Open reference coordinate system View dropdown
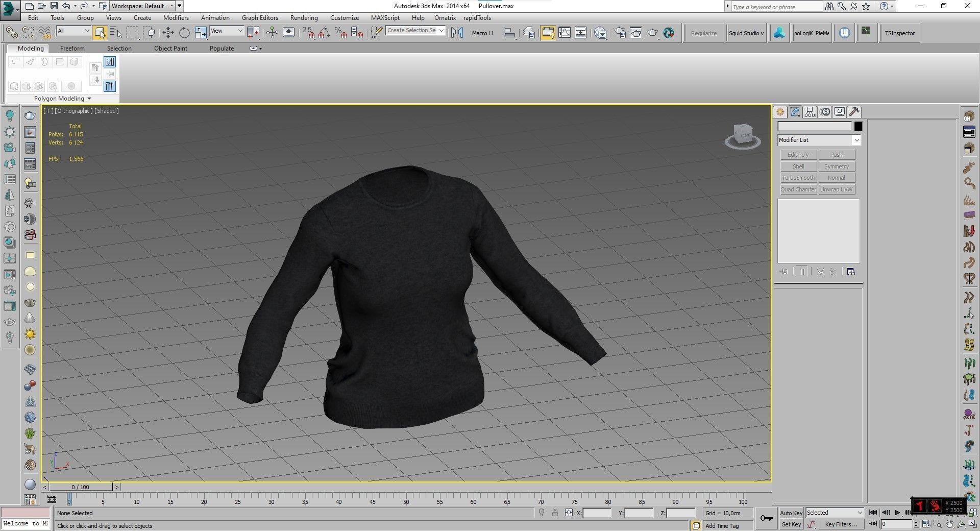 coord(227,31)
